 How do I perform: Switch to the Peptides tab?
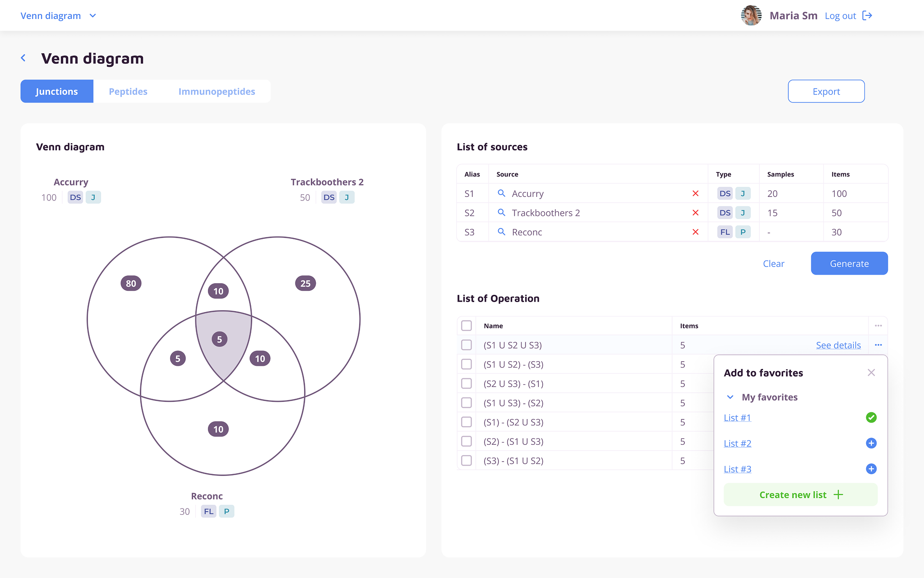(128, 92)
